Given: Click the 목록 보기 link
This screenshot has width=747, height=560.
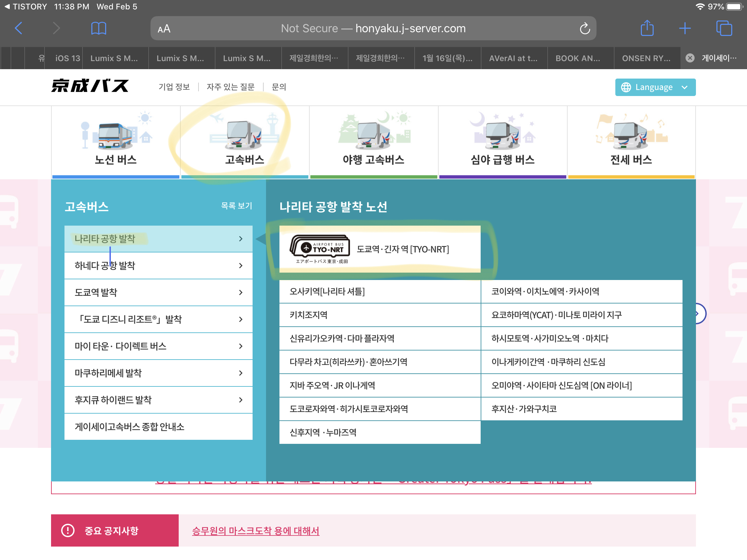Looking at the screenshot, I should pos(236,206).
